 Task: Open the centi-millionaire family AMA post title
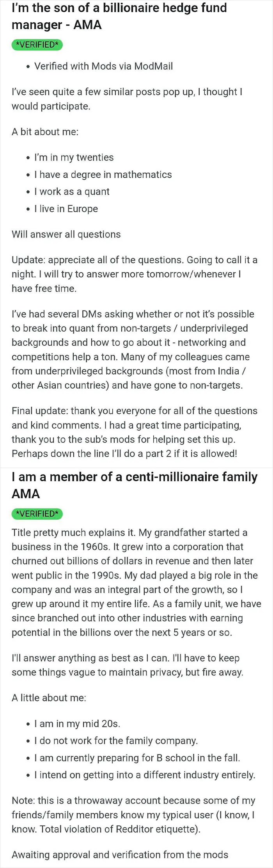[x=135, y=485]
